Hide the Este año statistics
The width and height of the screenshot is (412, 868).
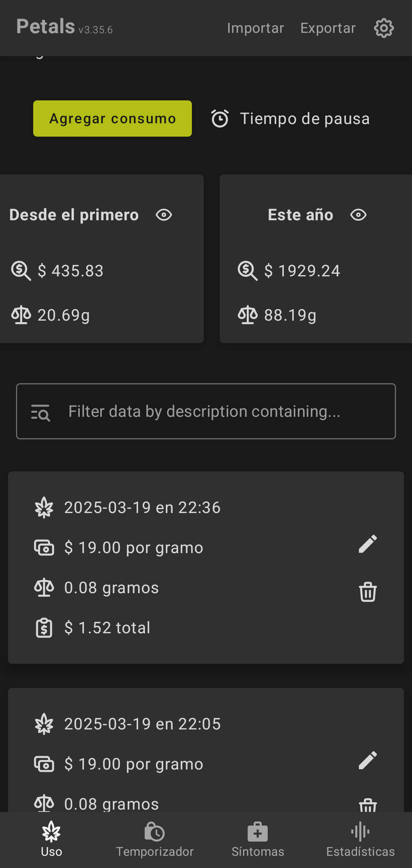coord(358,215)
